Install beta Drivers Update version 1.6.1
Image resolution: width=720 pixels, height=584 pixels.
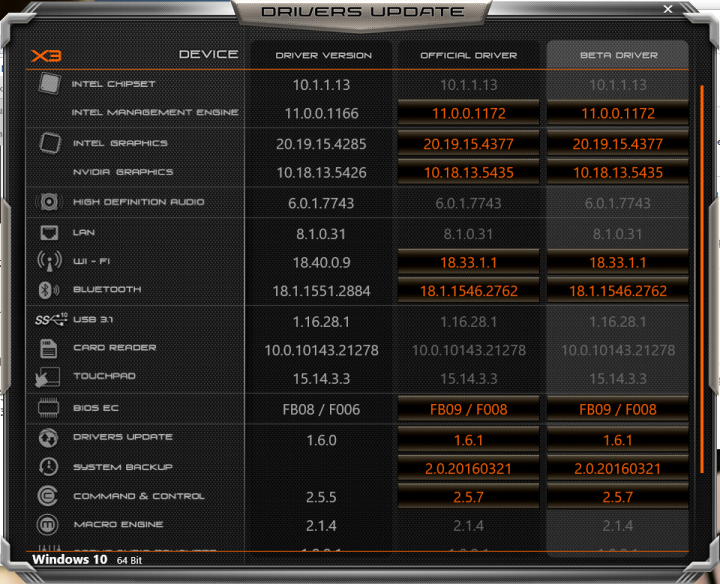618,440
